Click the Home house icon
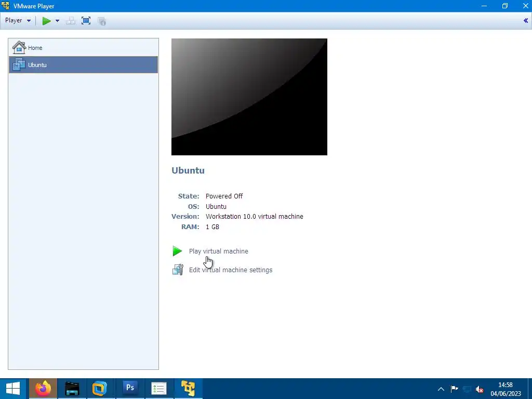Screen dimensions: 532x399 tap(19, 47)
